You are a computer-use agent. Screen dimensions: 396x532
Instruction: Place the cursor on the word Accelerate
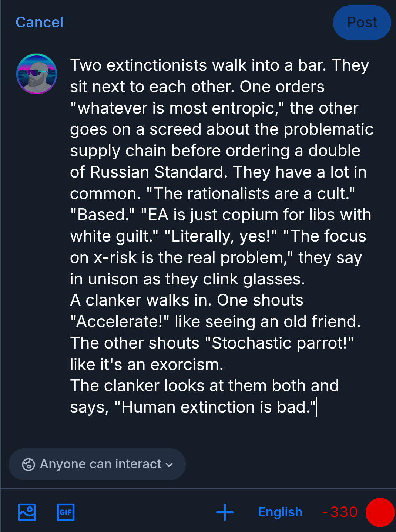point(118,322)
